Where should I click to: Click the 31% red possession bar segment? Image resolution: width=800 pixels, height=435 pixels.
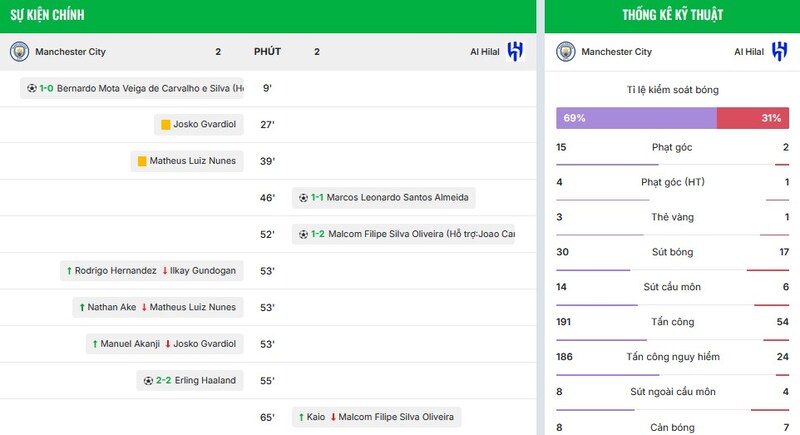(753, 118)
